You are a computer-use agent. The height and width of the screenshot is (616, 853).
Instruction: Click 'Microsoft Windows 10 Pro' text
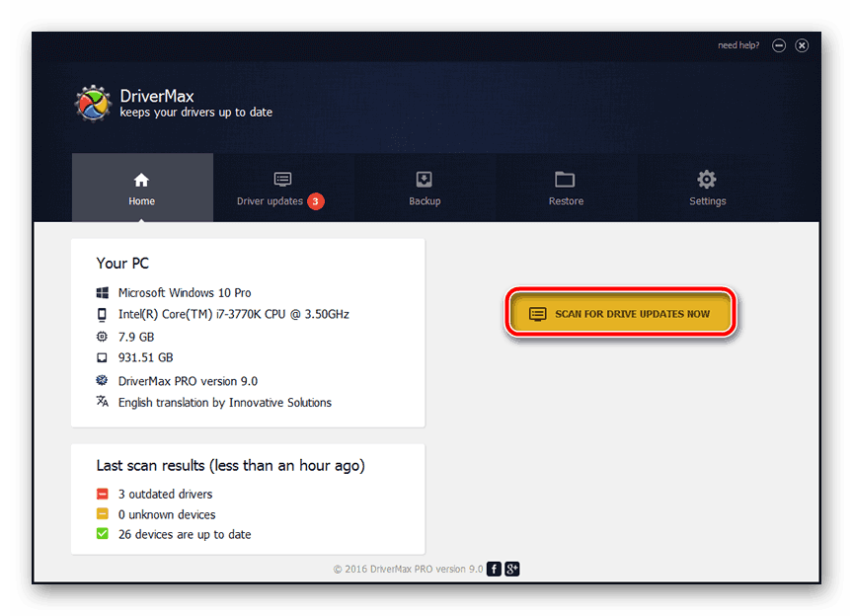tap(185, 293)
